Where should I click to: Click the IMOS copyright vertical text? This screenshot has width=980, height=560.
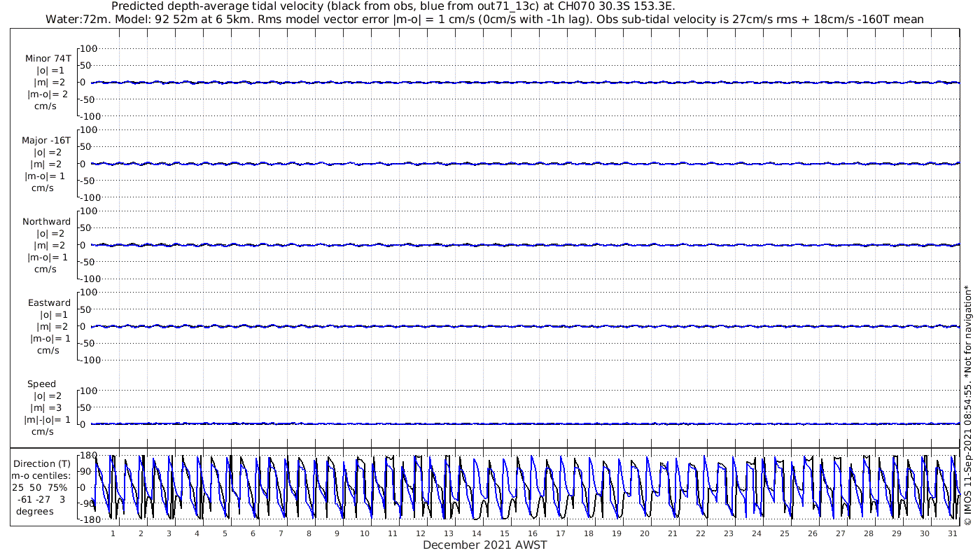[x=967, y=405]
